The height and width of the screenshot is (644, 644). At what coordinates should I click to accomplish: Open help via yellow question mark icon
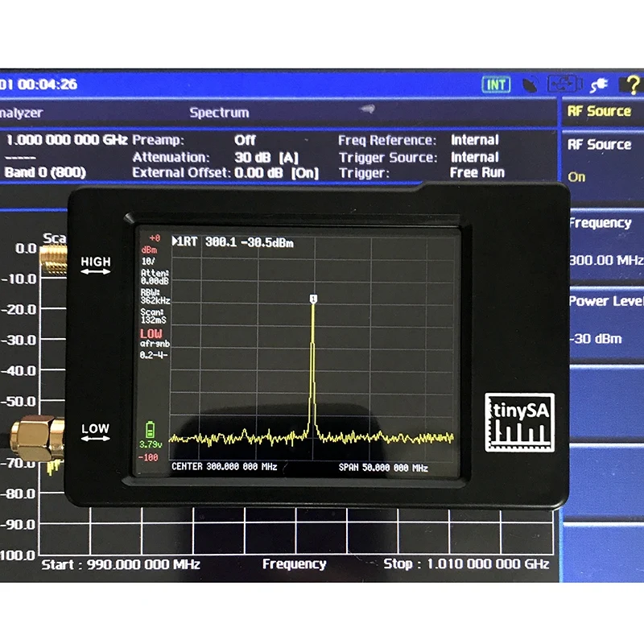[633, 85]
